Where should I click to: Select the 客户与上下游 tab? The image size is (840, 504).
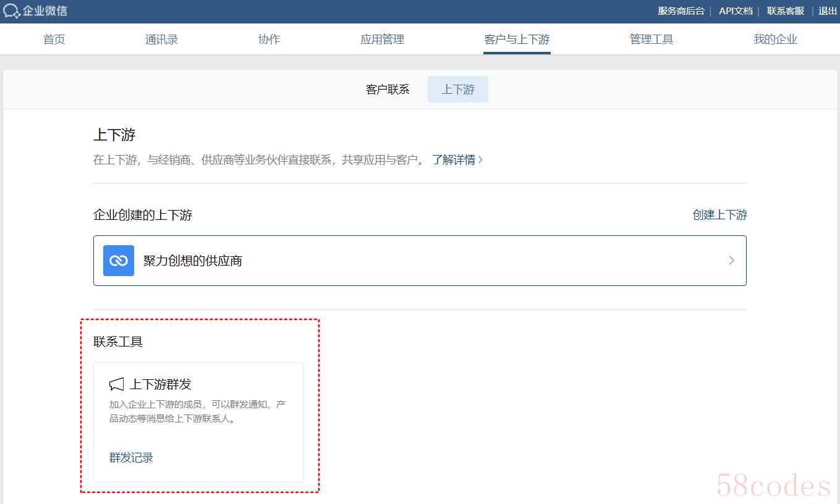[517, 40]
